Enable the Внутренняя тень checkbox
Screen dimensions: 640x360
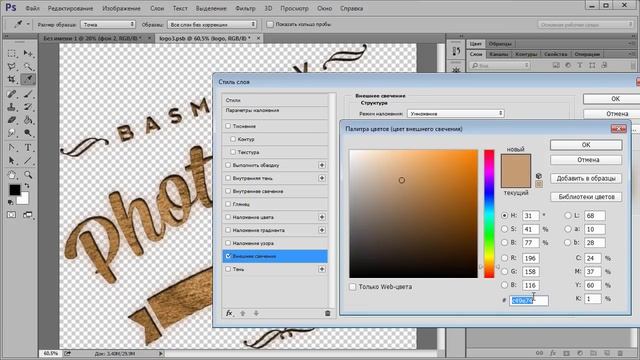click(x=228, y=178)
